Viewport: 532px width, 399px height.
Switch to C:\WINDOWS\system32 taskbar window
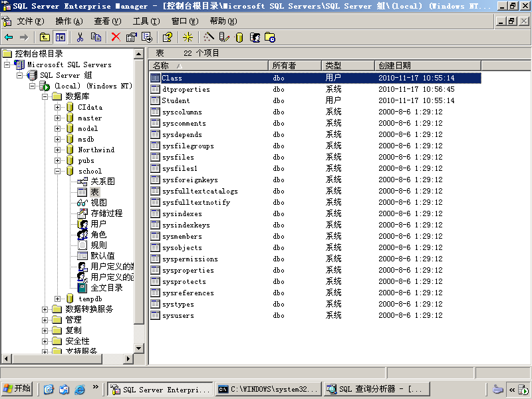[x=268, y=389]
